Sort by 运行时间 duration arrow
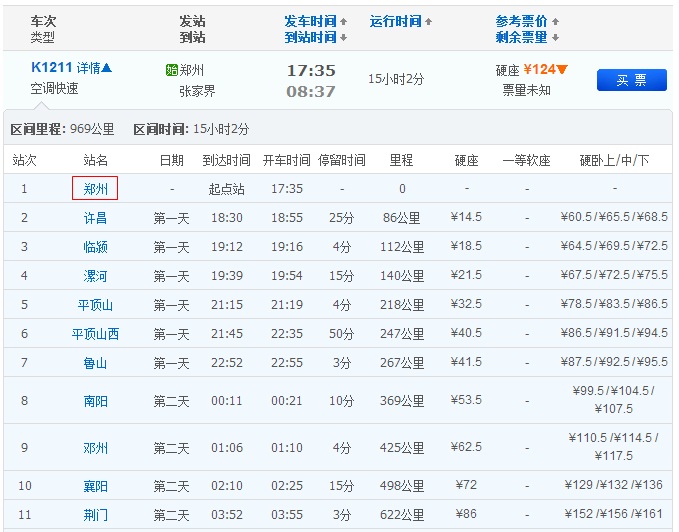 tap(429, 21)
